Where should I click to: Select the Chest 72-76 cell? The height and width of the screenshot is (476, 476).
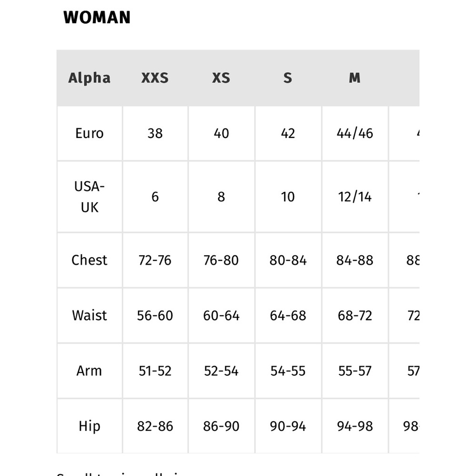(x=155, y=260)
